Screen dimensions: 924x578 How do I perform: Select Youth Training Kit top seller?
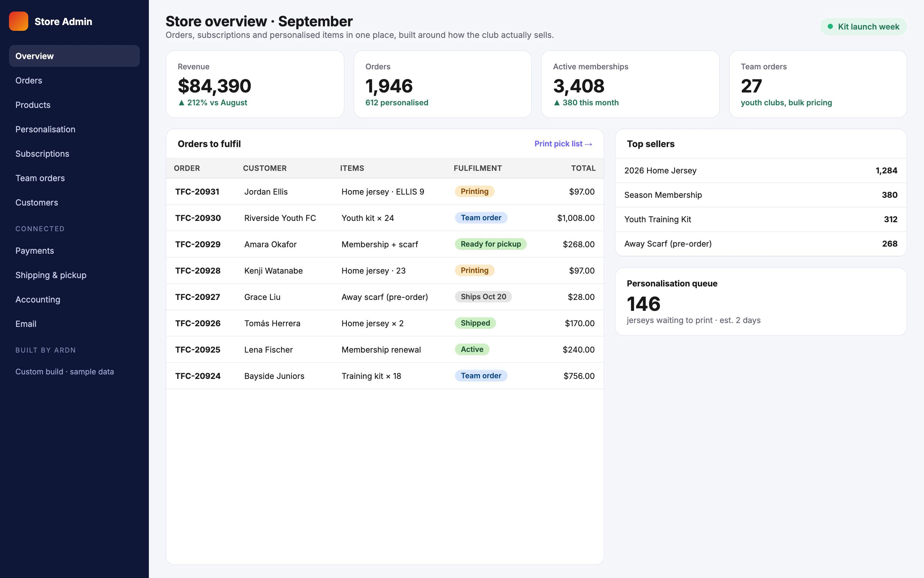761,219
